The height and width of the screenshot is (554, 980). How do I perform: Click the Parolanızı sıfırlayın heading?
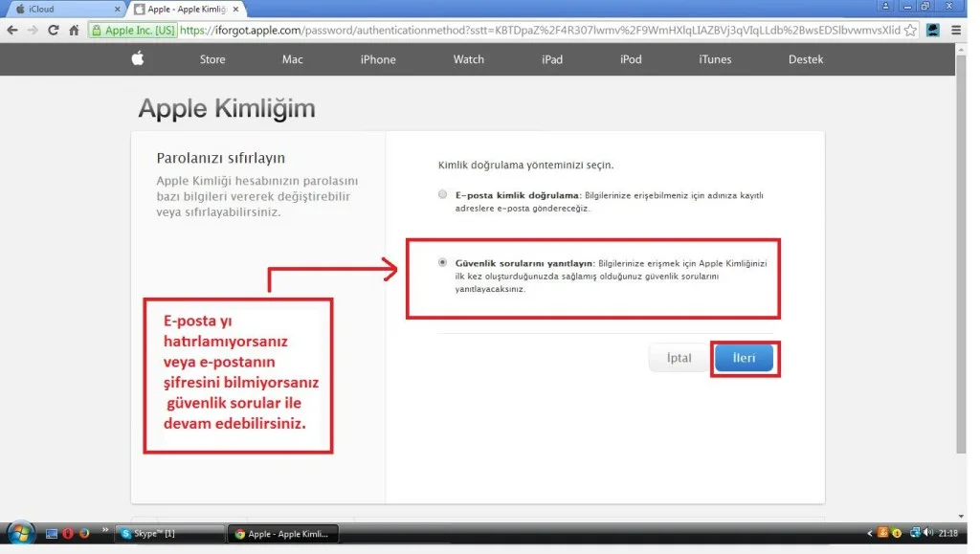[x=221, y=158]
